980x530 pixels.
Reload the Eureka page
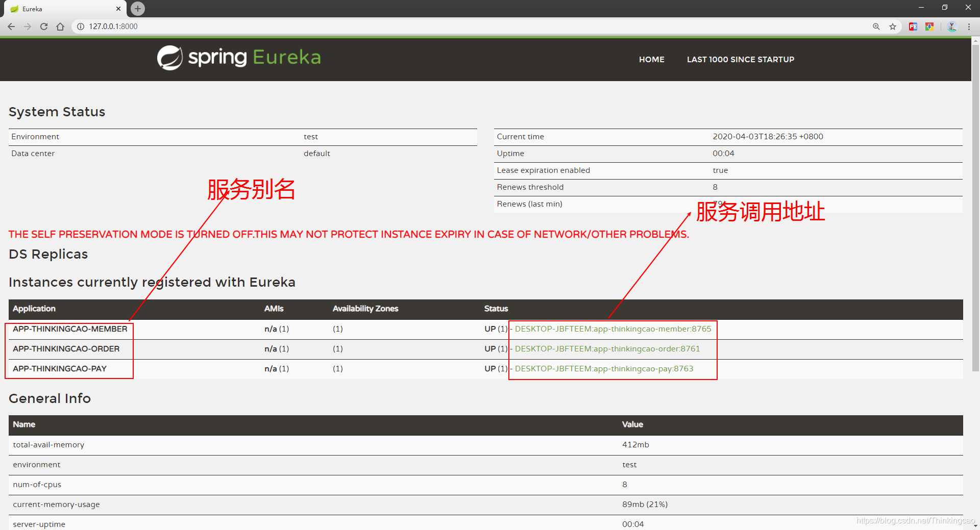[x=44, y=27]
